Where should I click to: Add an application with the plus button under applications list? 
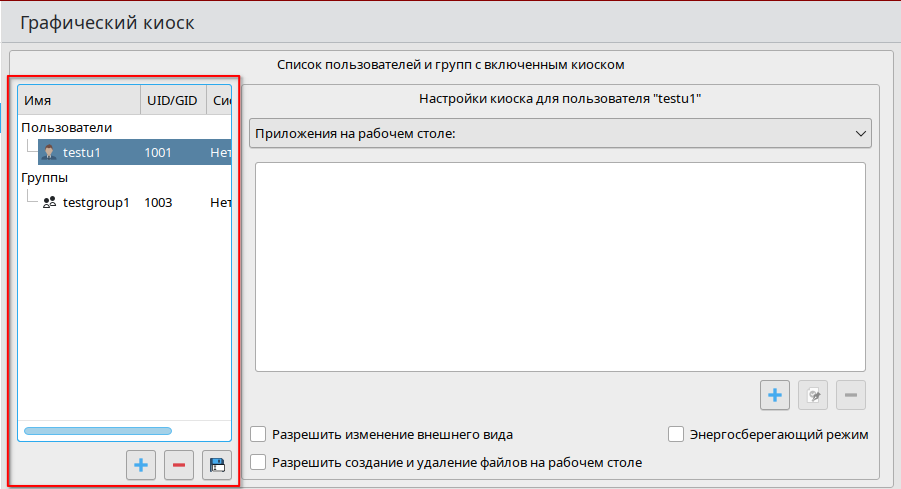[775, 395]
